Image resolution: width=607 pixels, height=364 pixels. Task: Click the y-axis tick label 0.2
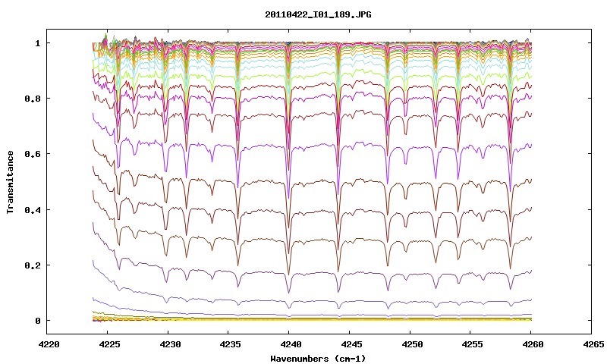(x=33, y=265)
